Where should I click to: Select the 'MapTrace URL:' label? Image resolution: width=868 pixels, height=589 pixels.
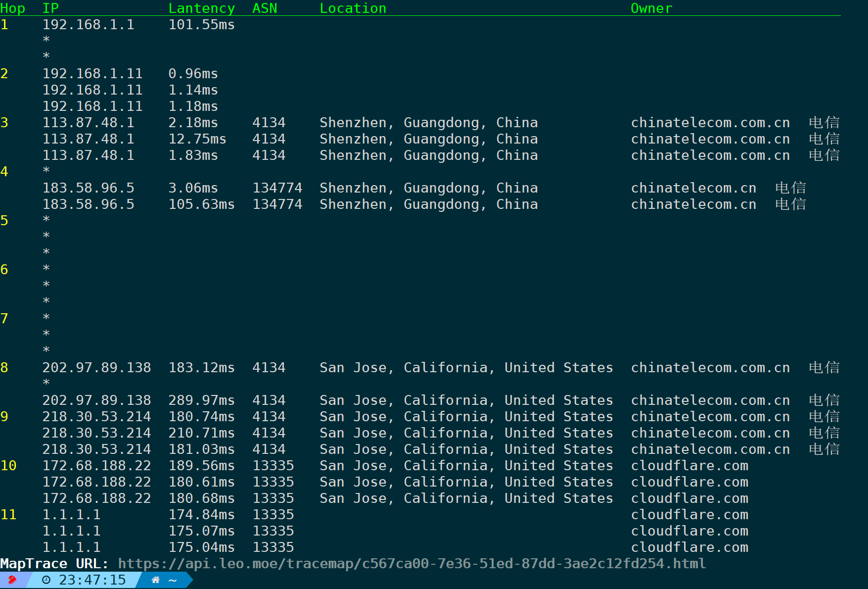[x=54, y=564]
